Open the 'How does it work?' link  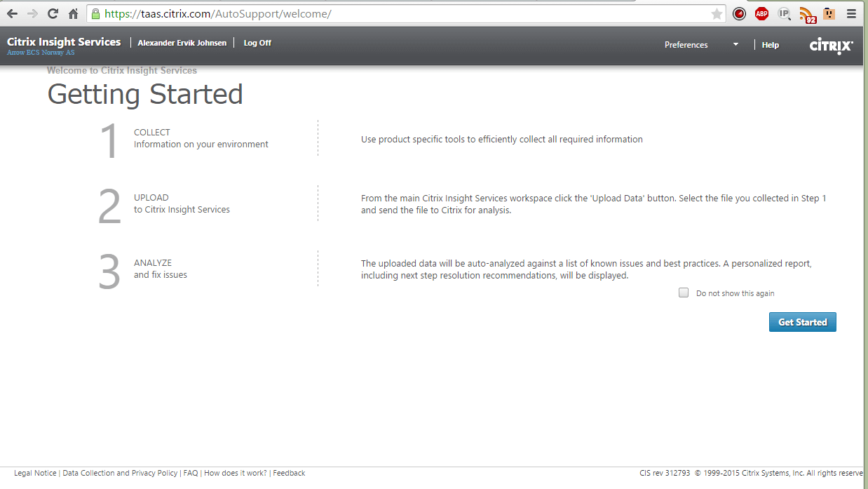(x=236, y=473)
